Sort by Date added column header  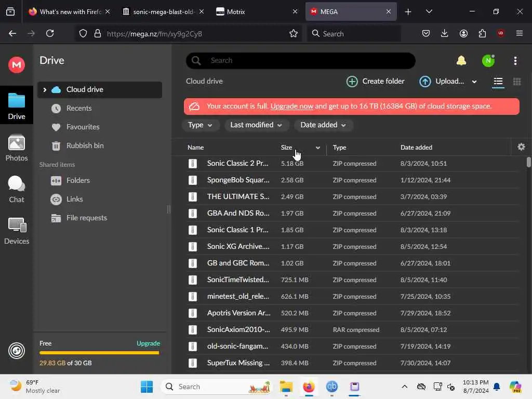(x=416, y=148)
